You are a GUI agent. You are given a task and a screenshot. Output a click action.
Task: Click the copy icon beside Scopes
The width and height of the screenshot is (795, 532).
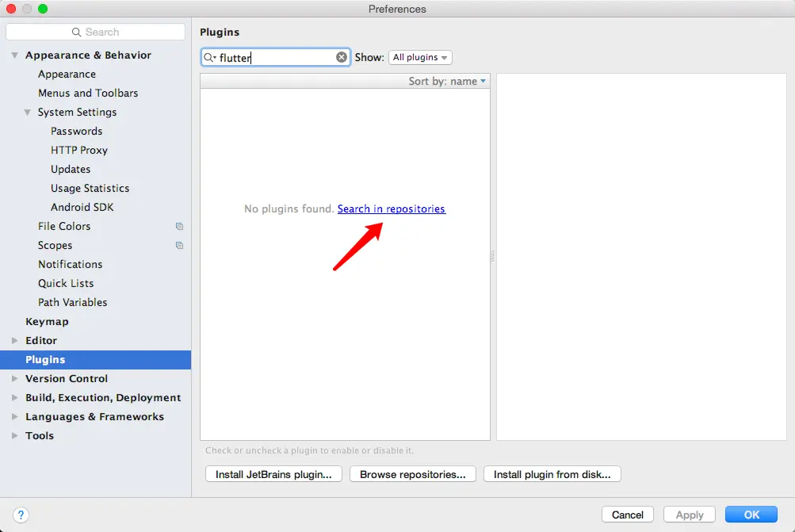(x=179, y=246)
